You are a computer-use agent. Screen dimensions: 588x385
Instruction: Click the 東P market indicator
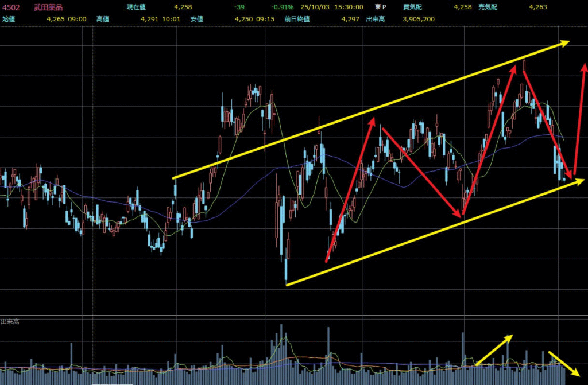381,7
